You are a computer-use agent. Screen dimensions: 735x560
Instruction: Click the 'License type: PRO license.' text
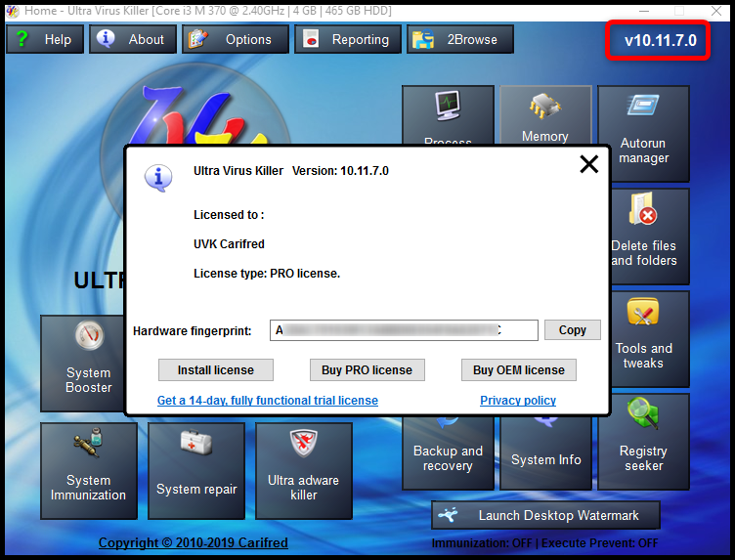pos(267,274)
